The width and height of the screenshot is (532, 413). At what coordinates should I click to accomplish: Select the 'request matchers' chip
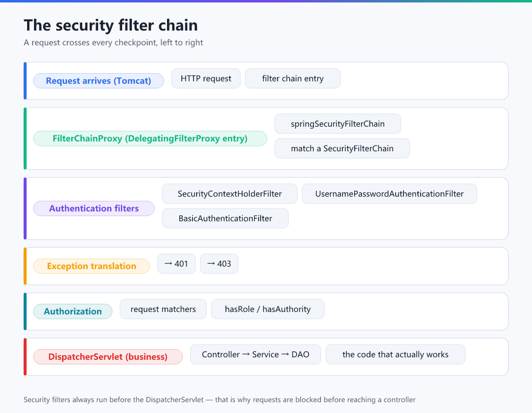(x=163, y=309)
